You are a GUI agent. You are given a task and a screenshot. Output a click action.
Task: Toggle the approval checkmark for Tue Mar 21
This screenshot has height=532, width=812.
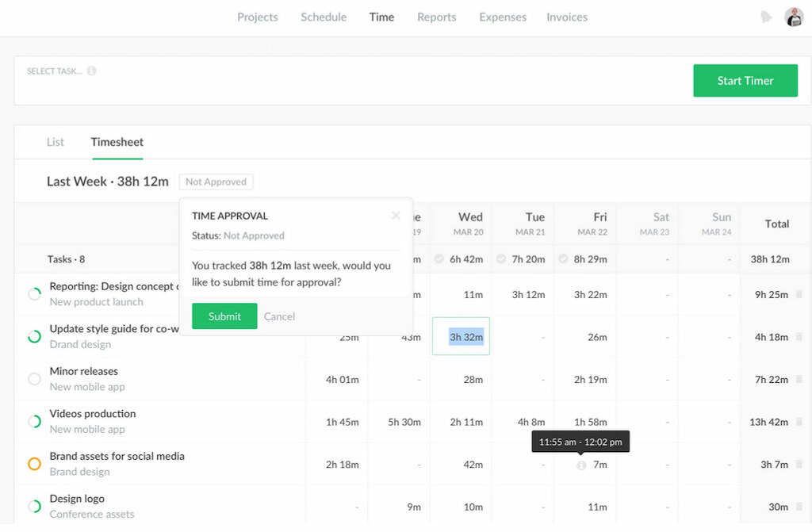500,258
